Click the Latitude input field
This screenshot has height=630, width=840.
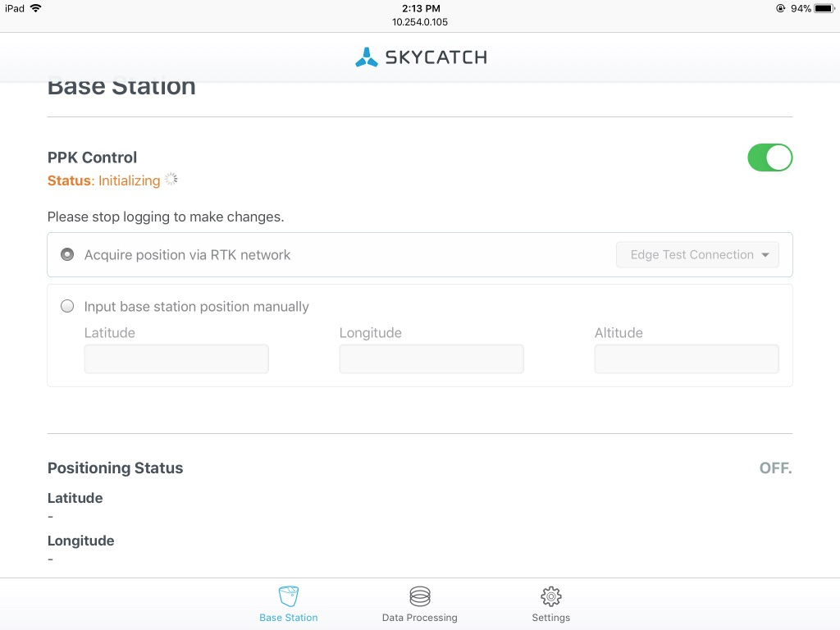[x=176, y=358]
